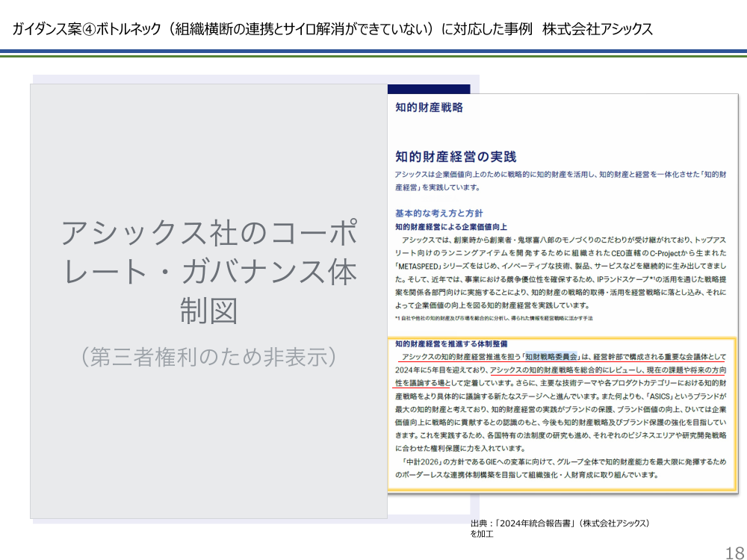Viewport: 747px width, 560px height.
Task: Click the page number 18
Action: pyautogui.click(x=734, y=553)
